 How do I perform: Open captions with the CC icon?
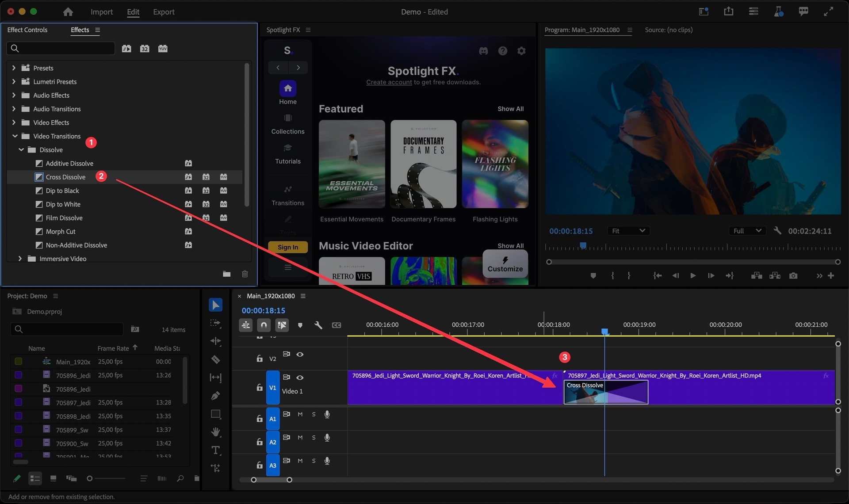pyautogui.click(x=337, y=325)
